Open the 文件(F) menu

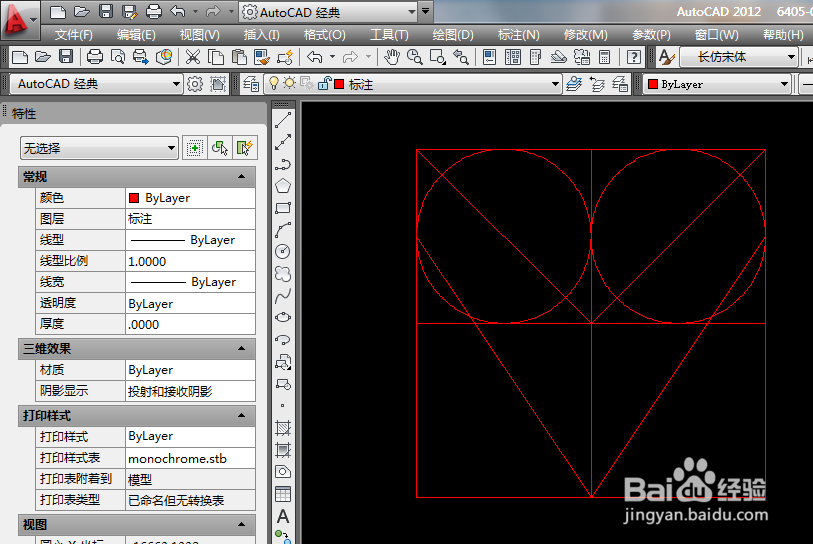74,35
